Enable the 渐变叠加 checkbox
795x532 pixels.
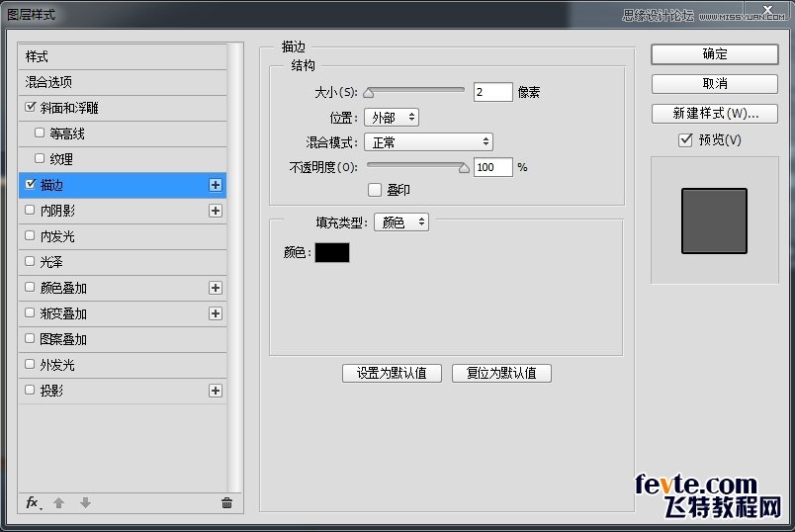(x=30, y=312)
